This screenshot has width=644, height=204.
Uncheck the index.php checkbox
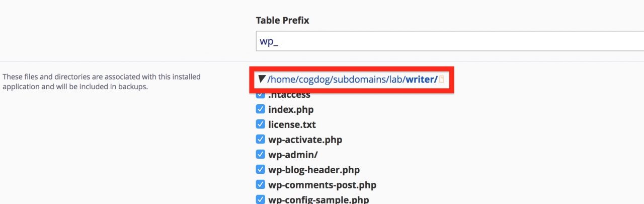click(260, 109)
